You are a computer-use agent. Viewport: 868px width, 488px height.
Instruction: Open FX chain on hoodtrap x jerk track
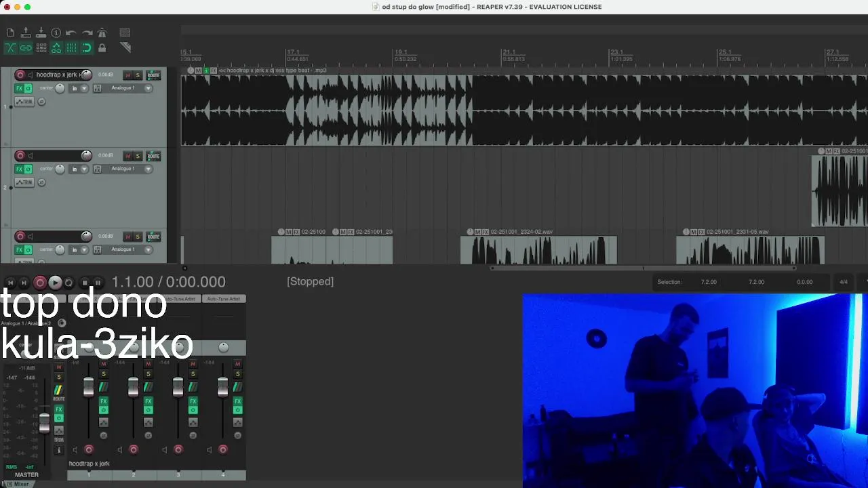click(19, 88)
